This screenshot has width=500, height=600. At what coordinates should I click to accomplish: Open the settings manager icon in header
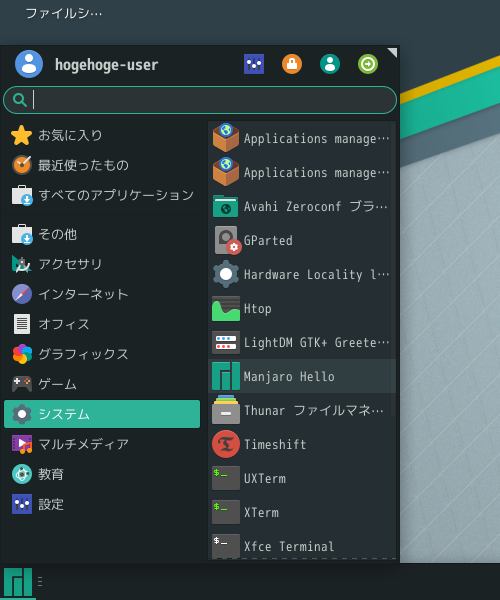[254, 64]
